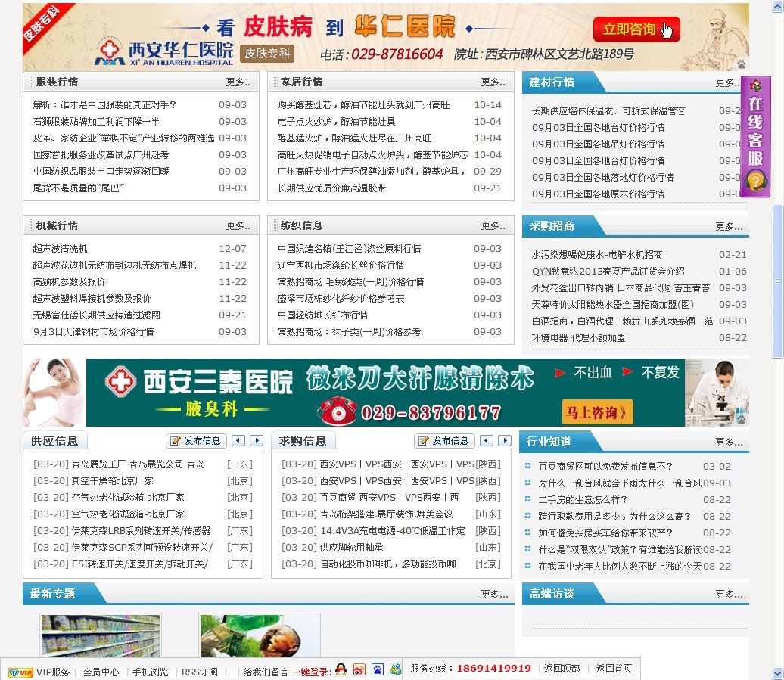Open article 电子点火炒炉，醇油节能灶具
This screenshot has height=680, width=784.
[x=336, y=122]
